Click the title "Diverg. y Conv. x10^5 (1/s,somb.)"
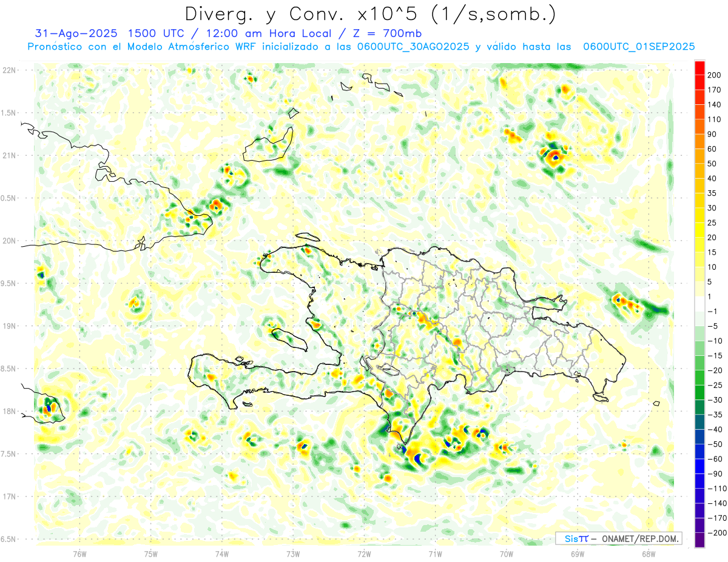The image size is (728, 562). pyautogui.click(x=371, y=14)
